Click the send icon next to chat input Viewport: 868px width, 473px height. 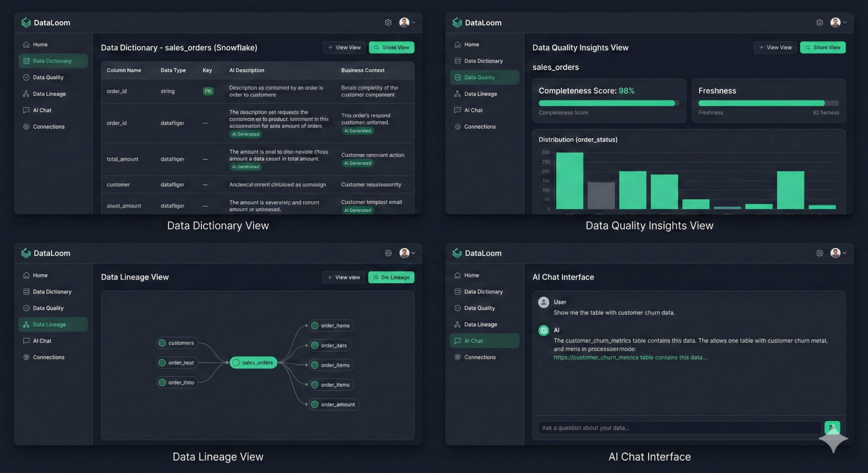(832, 428)
